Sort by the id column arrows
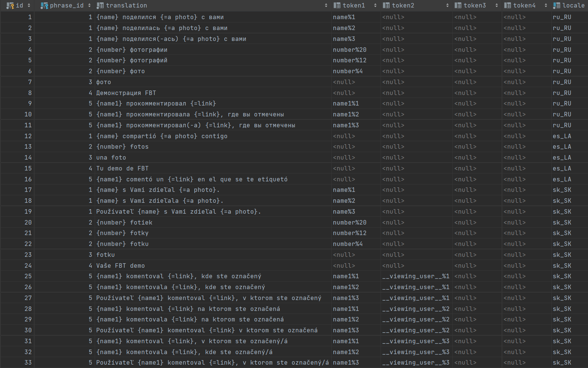This screenshot has height=368, width=588. point(29,6)
